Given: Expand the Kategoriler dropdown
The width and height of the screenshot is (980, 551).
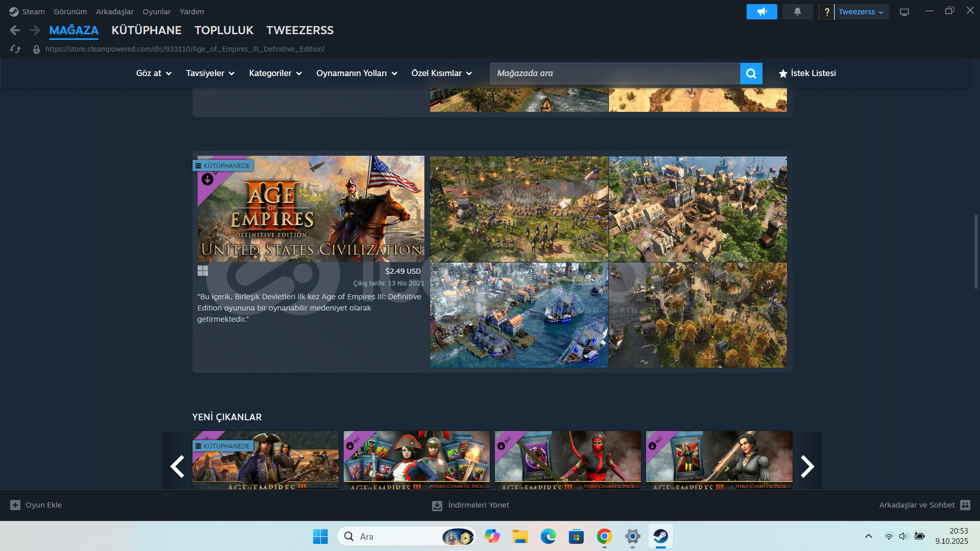Looking at the screenshot, I should (275, 74).
